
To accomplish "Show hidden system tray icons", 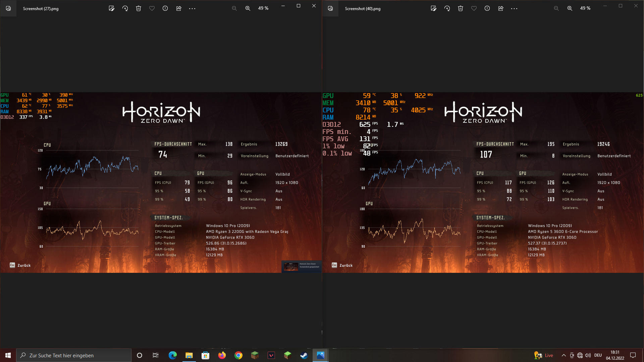I will pyautogui.click(x=564, y=355).
